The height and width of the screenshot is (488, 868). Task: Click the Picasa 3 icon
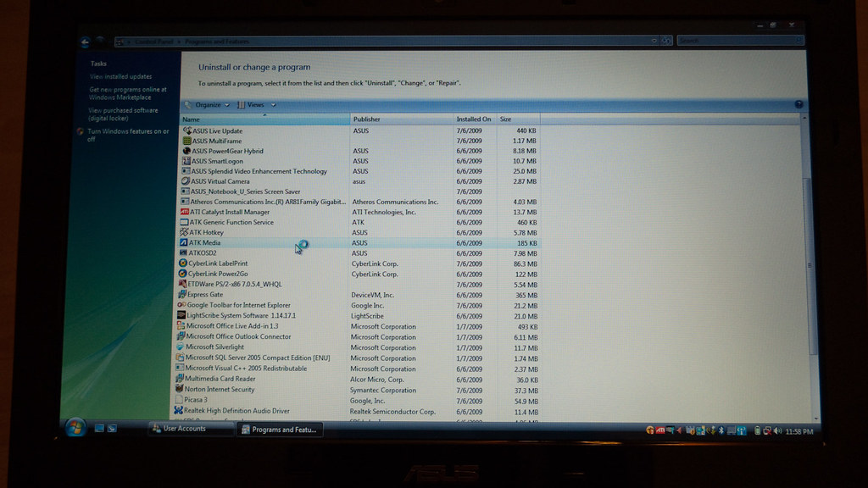pyautogui.click(x=179, y=400)
